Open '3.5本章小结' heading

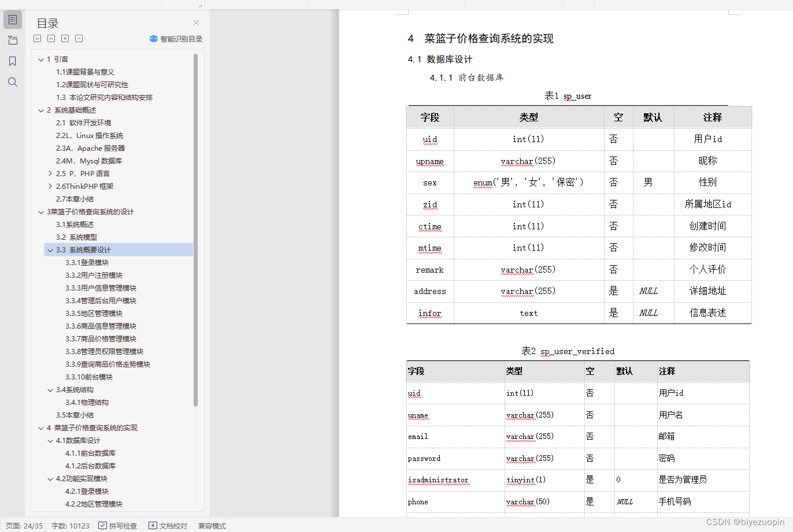point(75,415)
